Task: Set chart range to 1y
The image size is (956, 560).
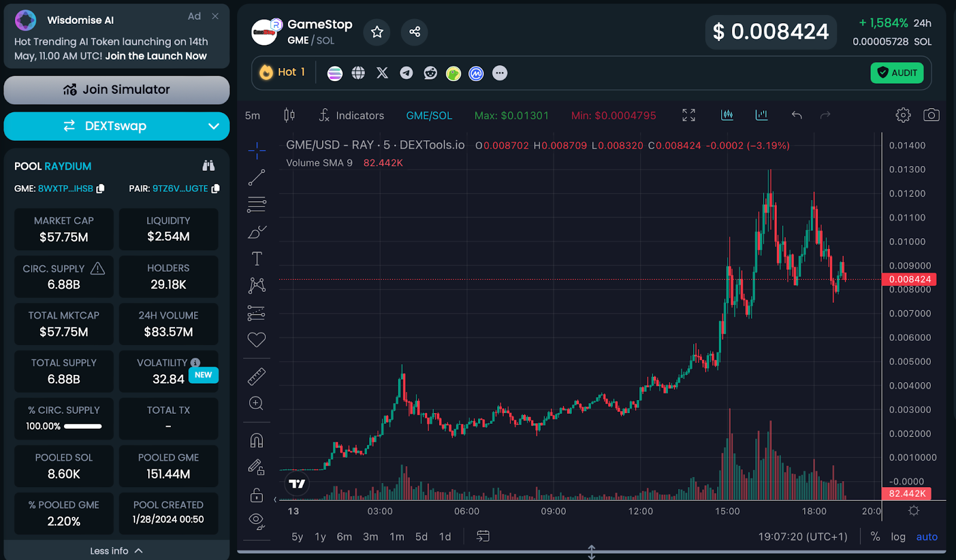Action: 321,537
